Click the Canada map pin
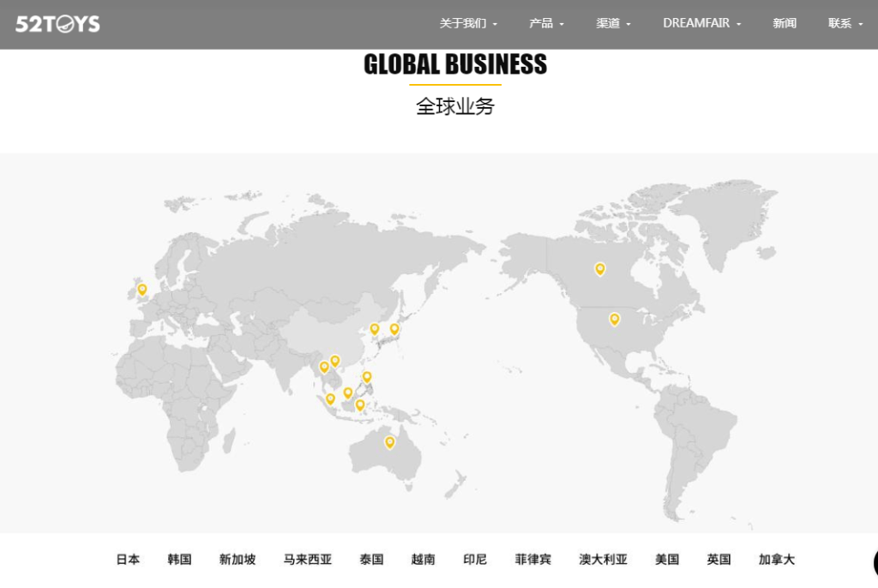The image size is (878, 588). click(x=599, y=269)
